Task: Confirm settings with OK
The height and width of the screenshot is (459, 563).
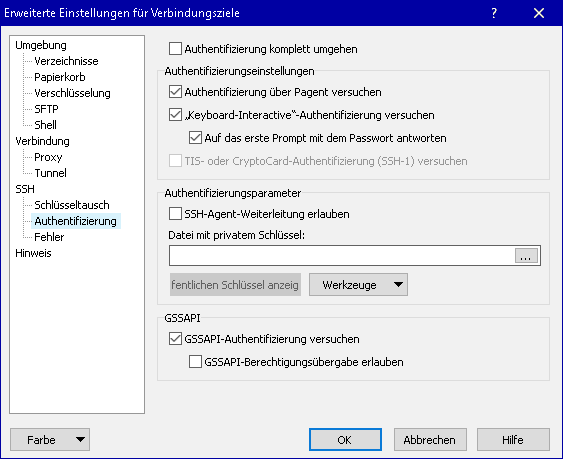Action: (x=345, y=440)
